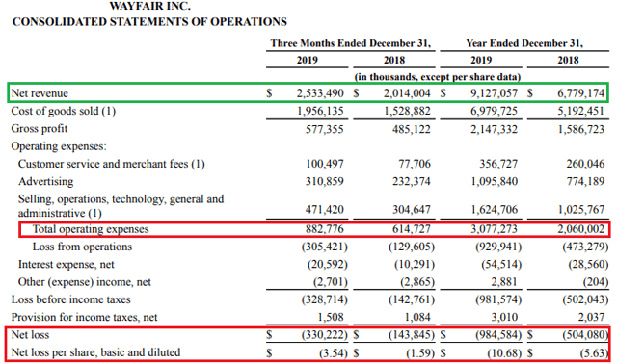Click Three Months Ended December 31 header

(x=350, y=43)
